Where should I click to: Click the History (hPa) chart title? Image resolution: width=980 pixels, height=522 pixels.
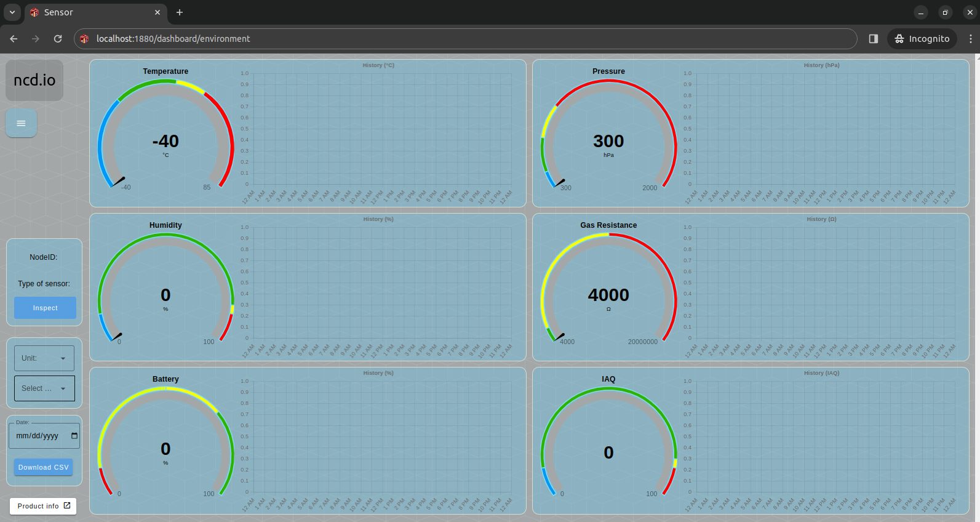click(821, 65)
